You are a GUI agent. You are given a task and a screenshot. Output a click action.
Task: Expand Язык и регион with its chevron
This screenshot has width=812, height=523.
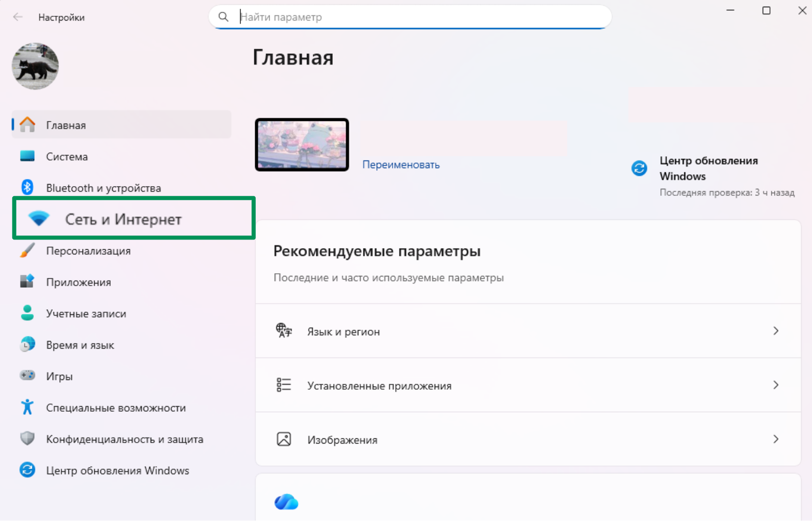(x=776, y=331)
